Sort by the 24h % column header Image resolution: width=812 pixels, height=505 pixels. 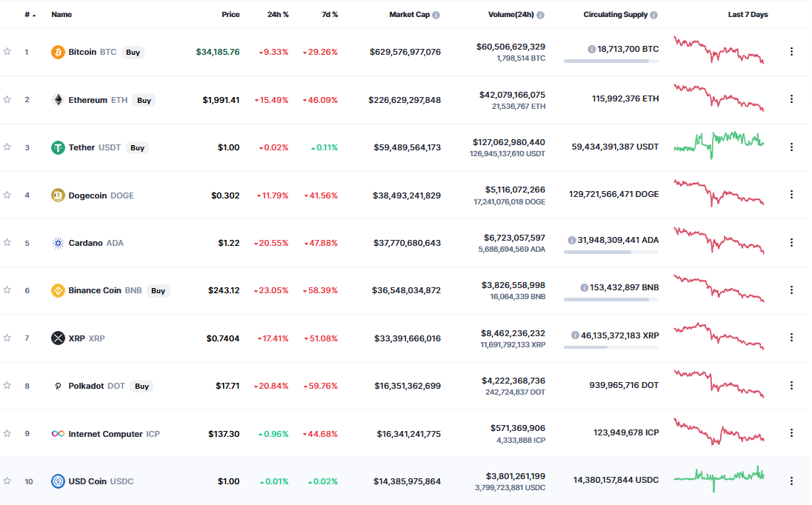click(x=278, y=15)
